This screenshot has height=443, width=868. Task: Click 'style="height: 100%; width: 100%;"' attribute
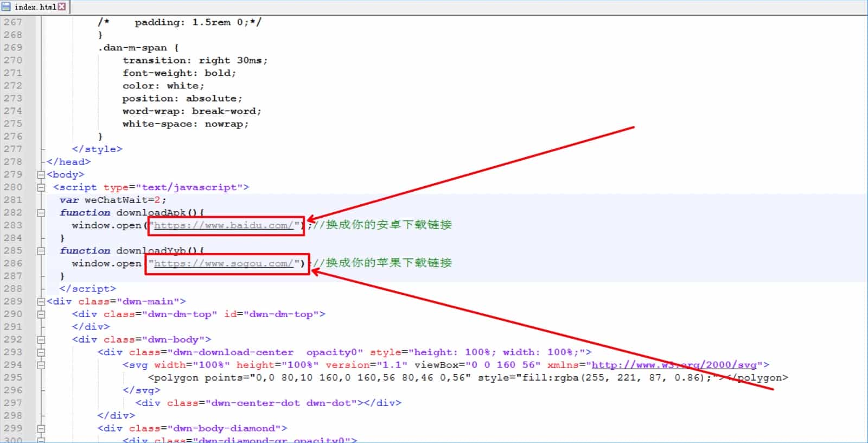click(x=478, y=352)
